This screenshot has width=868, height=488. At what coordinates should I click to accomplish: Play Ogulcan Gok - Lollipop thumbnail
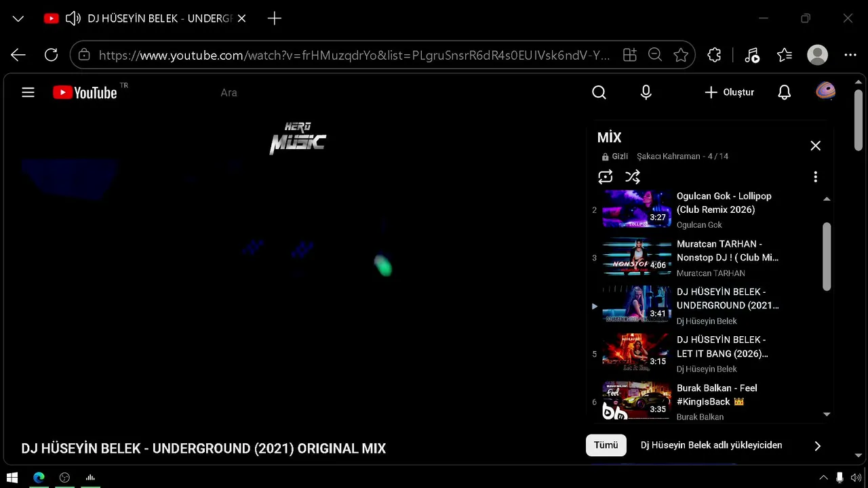tap(637, 209)
